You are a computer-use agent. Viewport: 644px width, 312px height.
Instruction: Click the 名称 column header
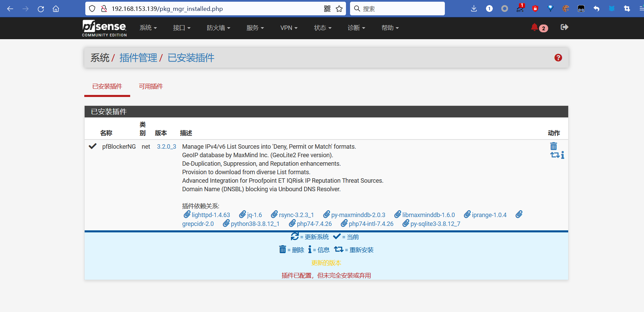(106, 133)
